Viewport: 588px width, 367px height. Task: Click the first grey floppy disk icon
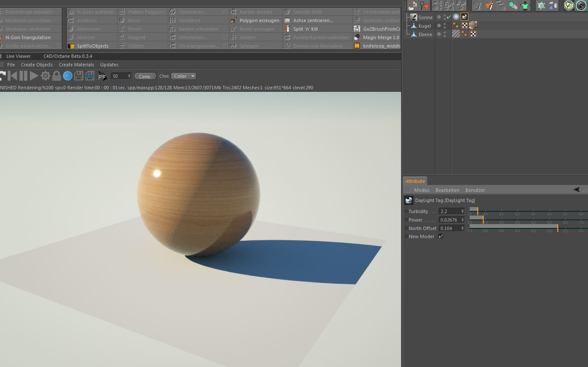79,76
